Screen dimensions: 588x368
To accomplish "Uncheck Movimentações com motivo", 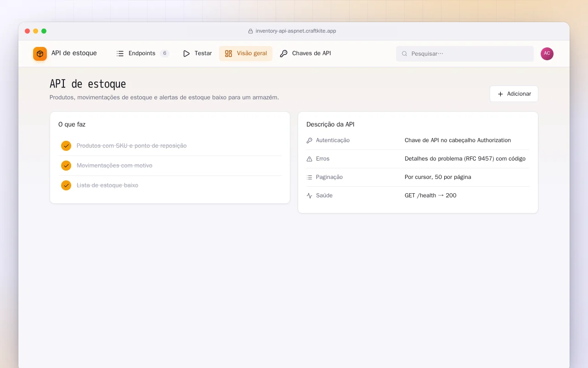I will pos(66,166).
